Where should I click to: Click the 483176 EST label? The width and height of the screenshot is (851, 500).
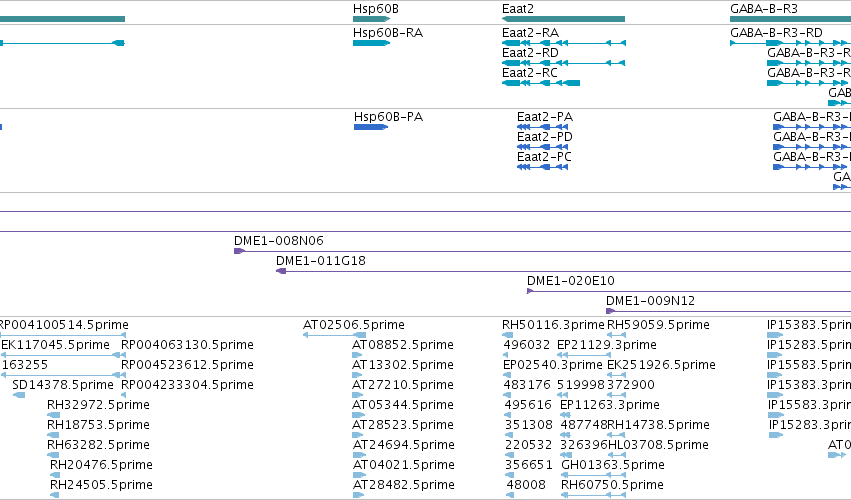[x=526, y=385]
